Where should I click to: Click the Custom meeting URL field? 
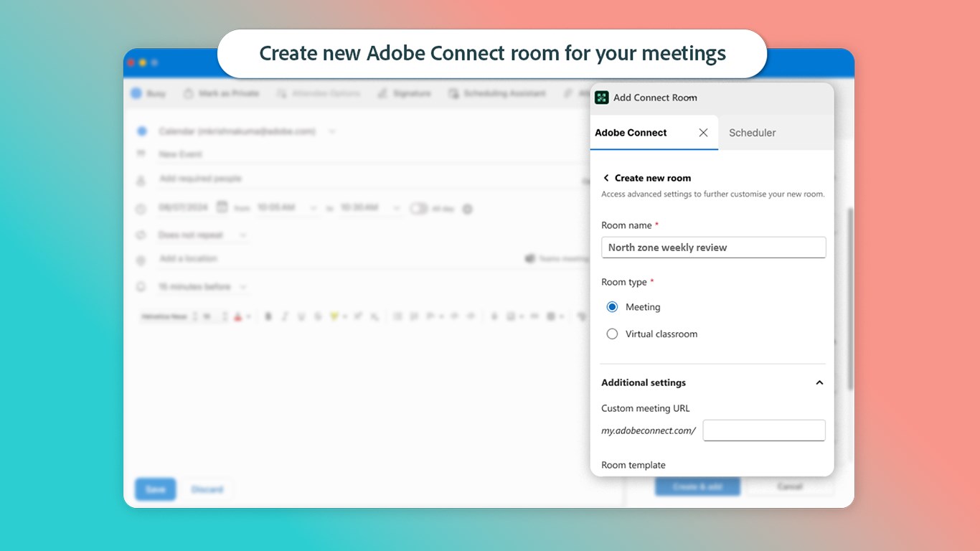[764, 430]
